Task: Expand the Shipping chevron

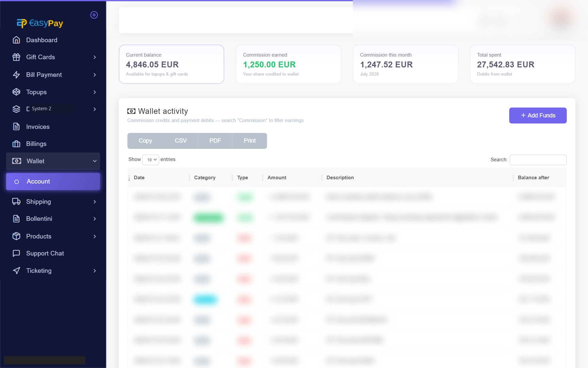Action: (x=95, y=202)
